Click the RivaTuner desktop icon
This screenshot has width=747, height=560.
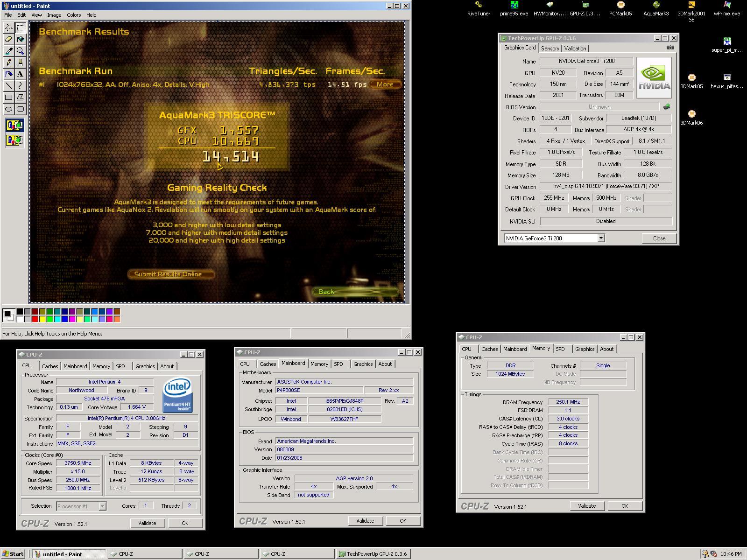tap(479, 8)
